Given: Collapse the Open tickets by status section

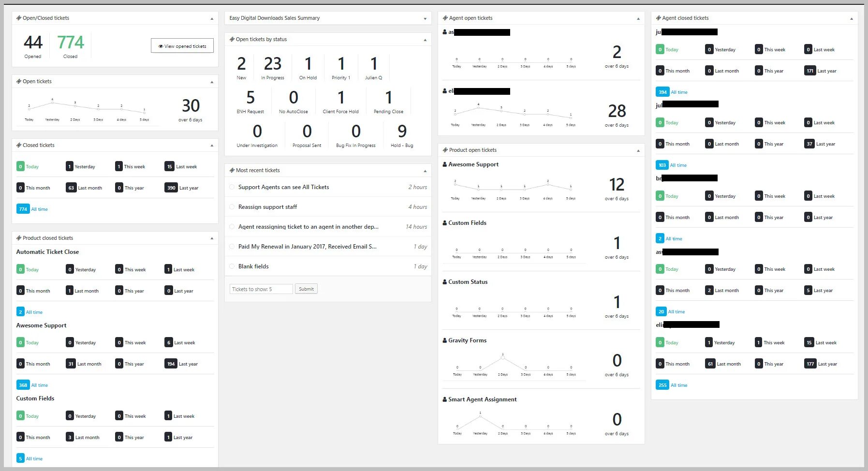Looking at the screenshot, I should click(x=426, y=39).
